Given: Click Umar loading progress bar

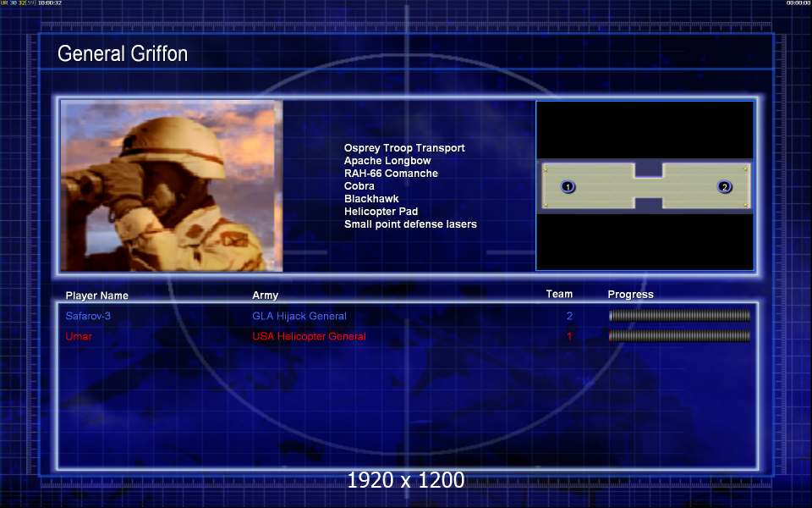Looking at the screenshot, I should 679,336.
